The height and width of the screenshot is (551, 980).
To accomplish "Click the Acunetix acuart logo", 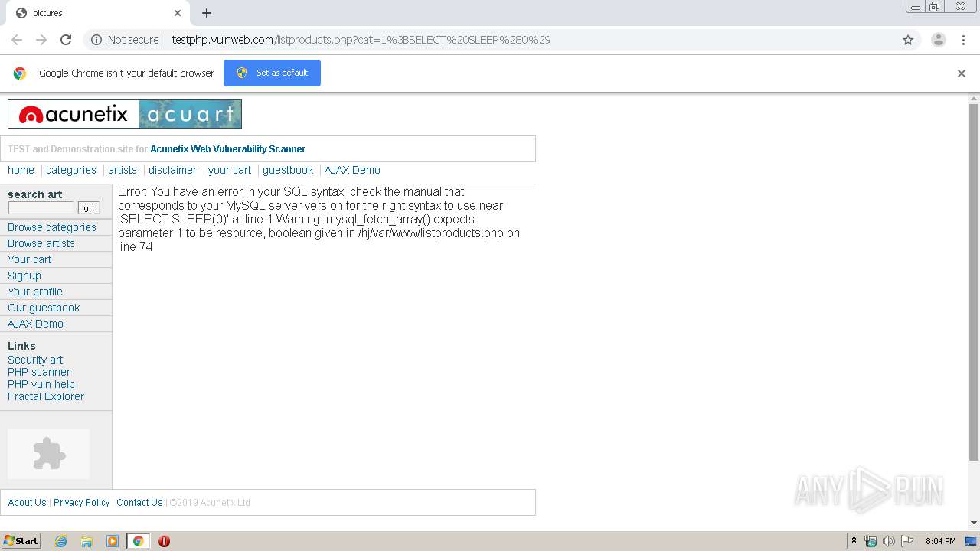I will [x=125, y=114].
